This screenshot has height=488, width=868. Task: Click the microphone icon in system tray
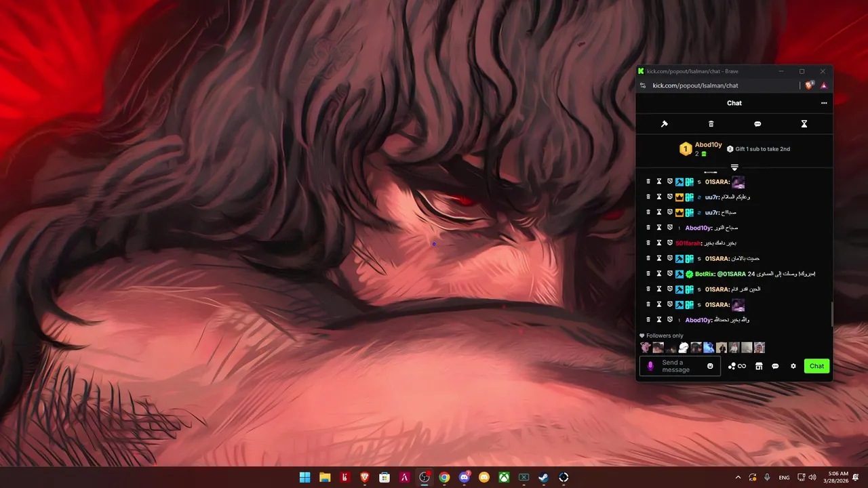click(767, 477)
